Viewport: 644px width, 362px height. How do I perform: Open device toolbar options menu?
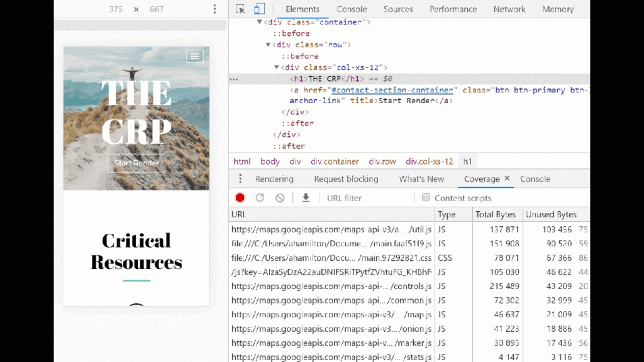pos(215,9)
